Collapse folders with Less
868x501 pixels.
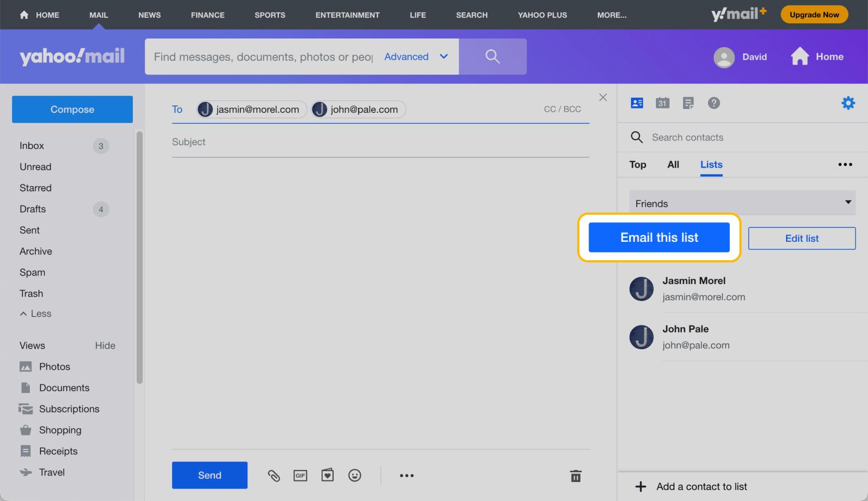tap(35, 313)
